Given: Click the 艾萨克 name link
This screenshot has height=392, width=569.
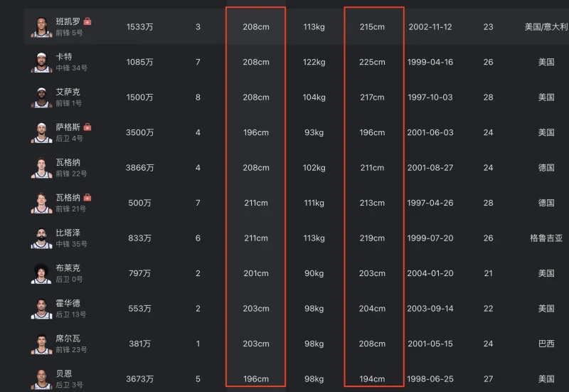Looking at the screenshot, I should click(x=68, y=92).
